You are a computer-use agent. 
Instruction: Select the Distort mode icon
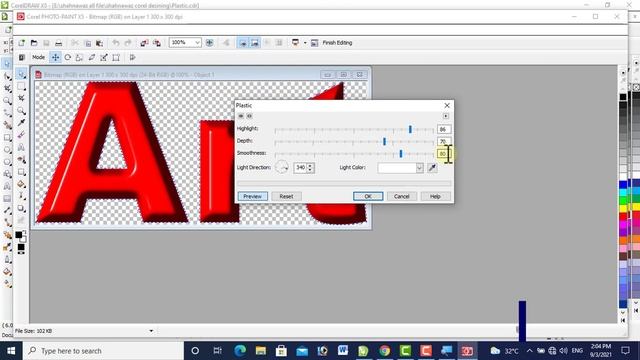[104, 58]
